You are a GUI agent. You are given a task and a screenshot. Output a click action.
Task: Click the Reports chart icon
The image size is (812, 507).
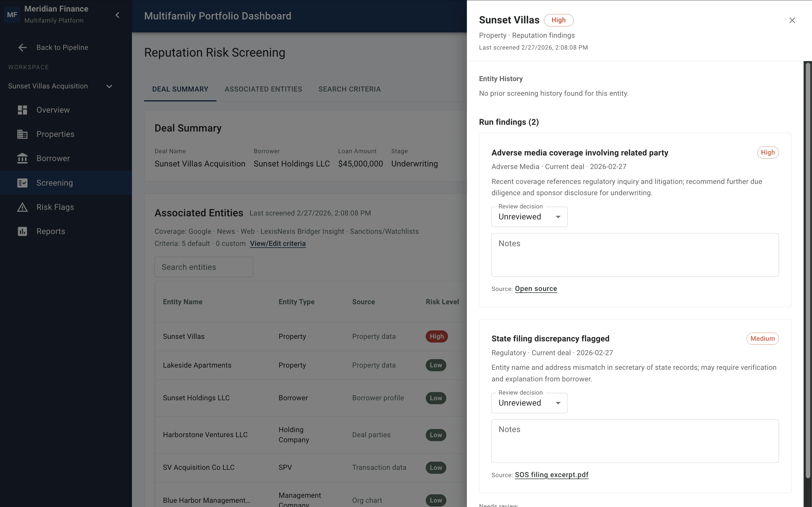coord(22,231)
